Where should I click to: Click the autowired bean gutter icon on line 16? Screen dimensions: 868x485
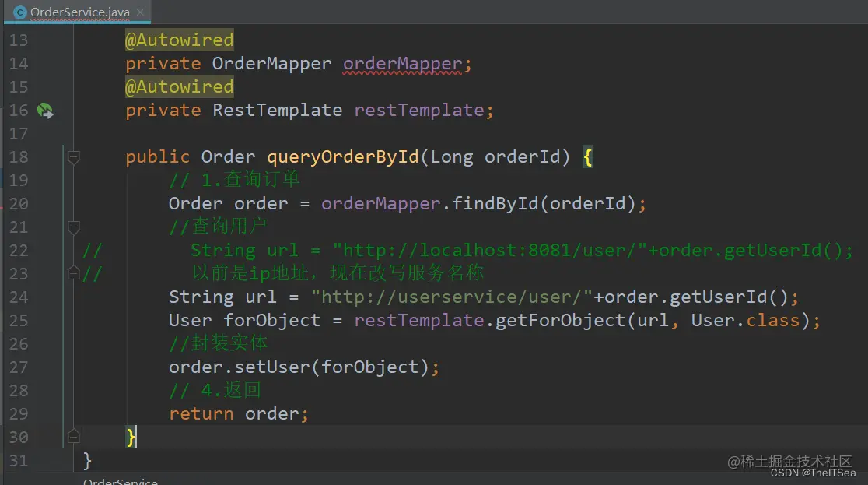click(45, 111)
